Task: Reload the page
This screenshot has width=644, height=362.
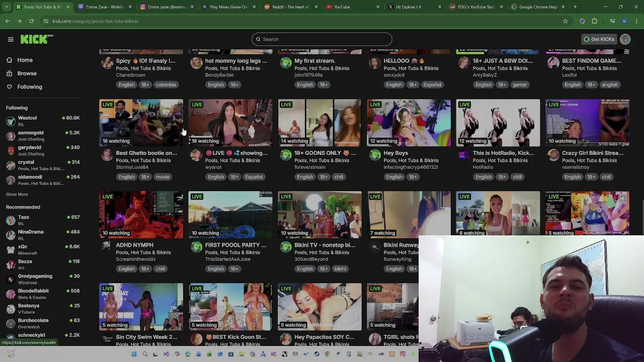Action: [31, 21]
